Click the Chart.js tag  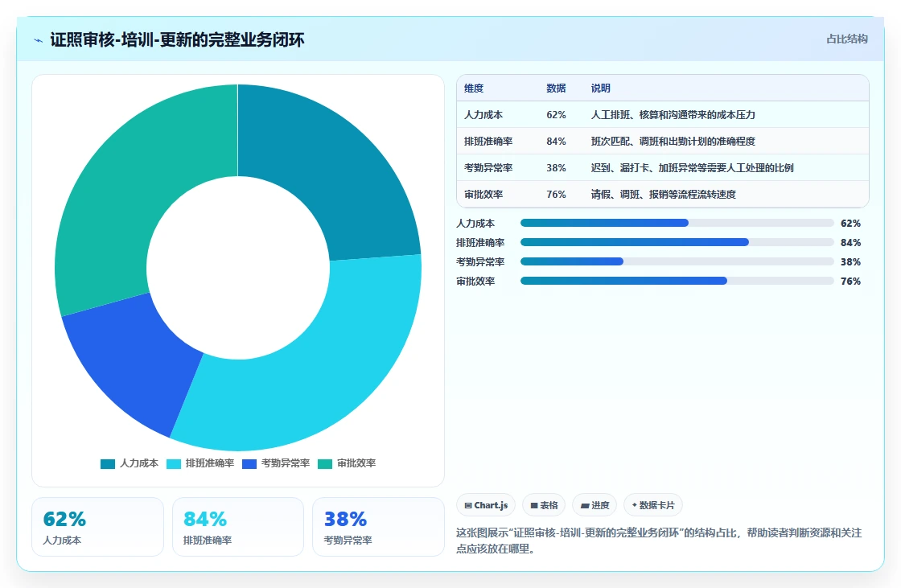tap(486, 505)
